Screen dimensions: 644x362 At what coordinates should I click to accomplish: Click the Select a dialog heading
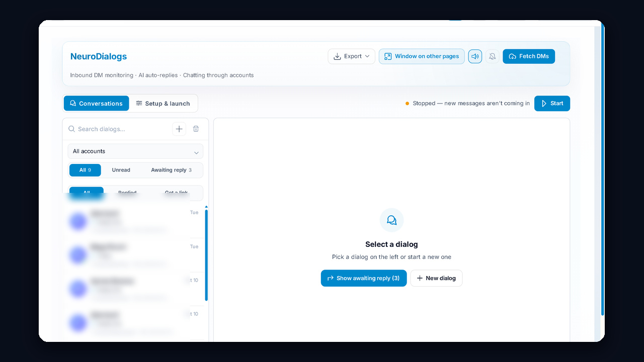[391, 244]
